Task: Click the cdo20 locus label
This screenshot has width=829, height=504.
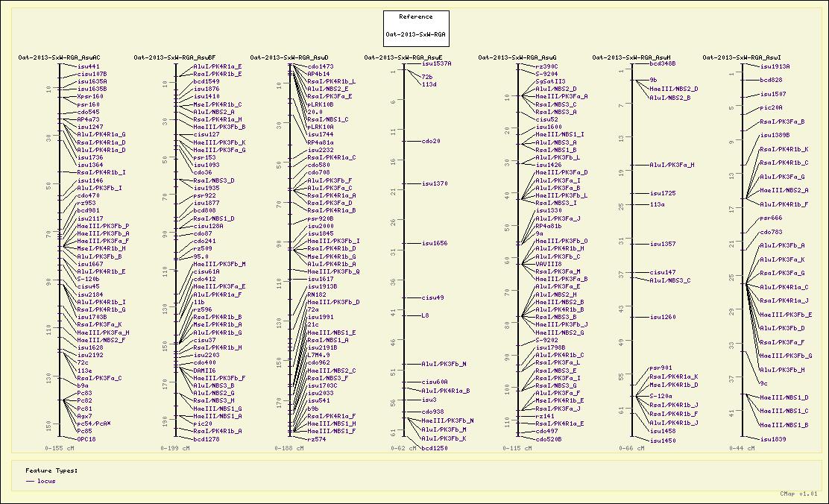Action: [431, 141]
